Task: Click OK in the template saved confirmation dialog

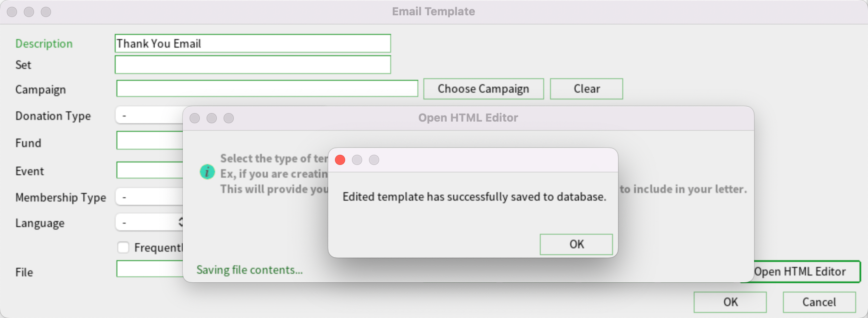Action: tap(576, 244)
